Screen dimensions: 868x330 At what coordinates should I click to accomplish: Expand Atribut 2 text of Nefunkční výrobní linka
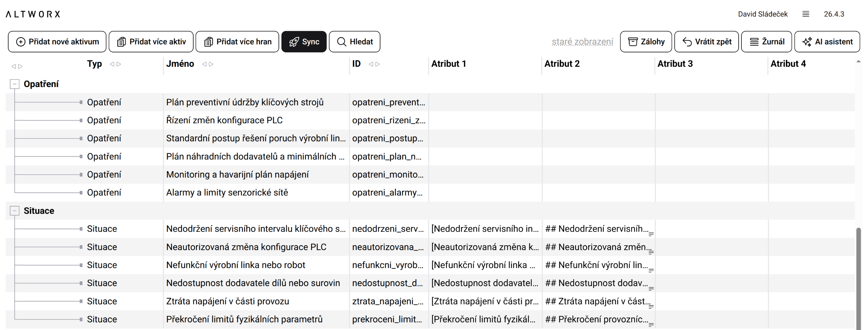651,270
